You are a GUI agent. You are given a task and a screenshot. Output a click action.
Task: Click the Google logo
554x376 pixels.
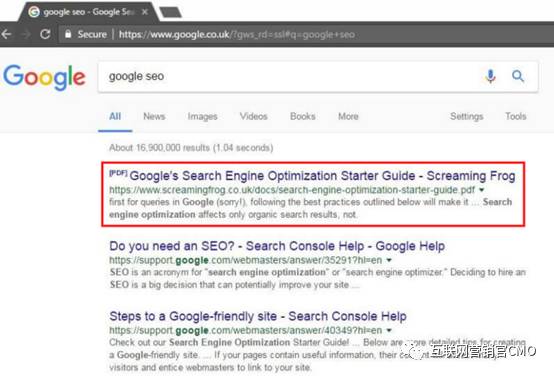click(x=45, y=77)
